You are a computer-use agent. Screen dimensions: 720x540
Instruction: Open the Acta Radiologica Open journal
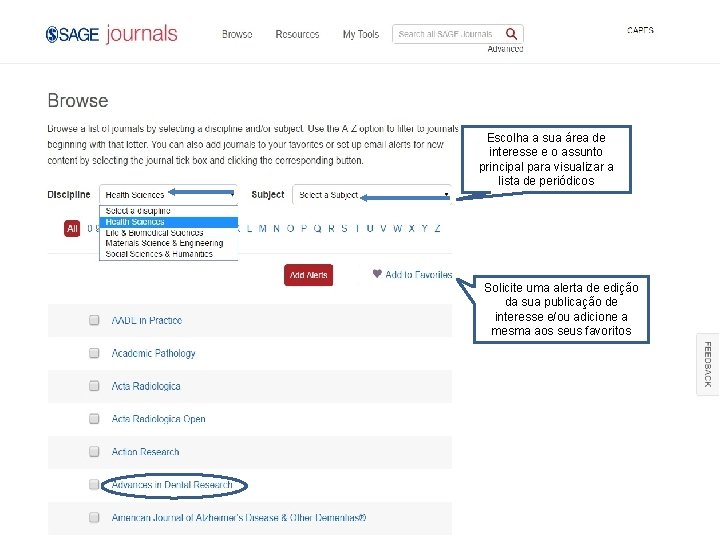(x=158, y=419)
